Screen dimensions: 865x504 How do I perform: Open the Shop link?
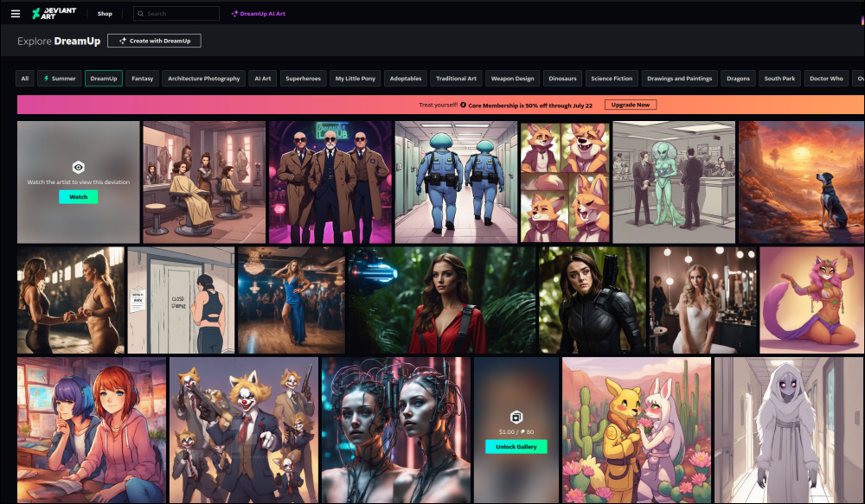[105, 14]
